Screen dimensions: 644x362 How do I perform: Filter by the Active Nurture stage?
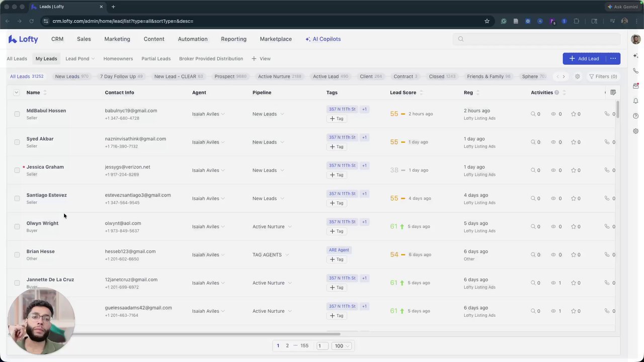pos(279,76)
